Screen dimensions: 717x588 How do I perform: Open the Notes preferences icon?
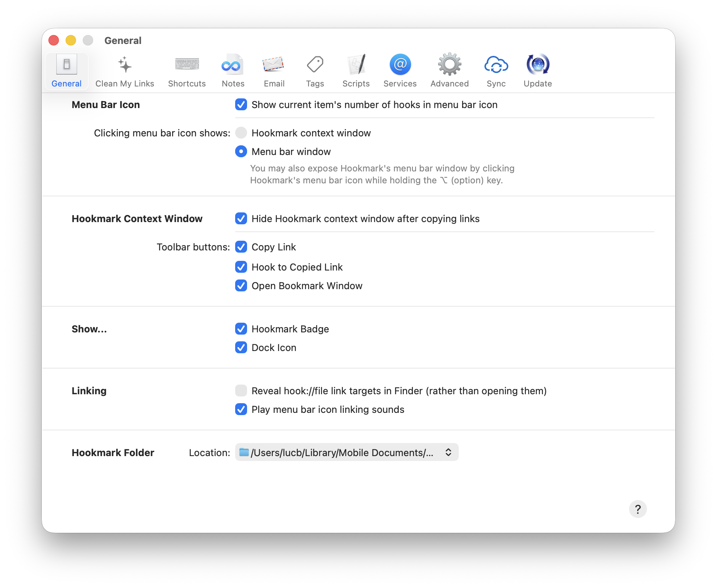coord(233,65)
